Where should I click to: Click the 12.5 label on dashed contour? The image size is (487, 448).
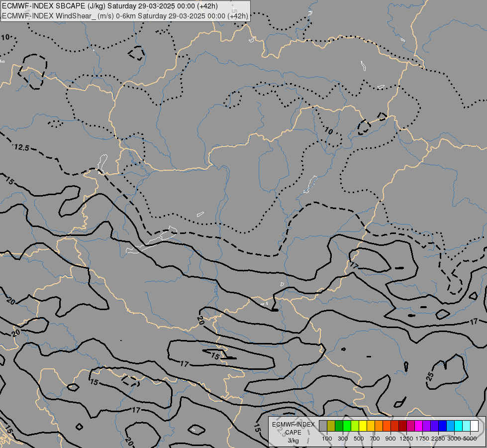point(21,147)
